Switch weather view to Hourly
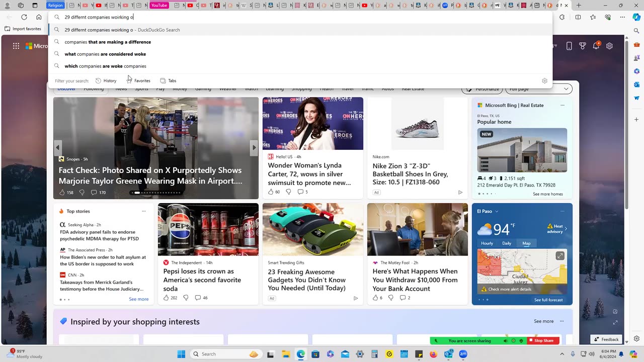The width and height of the screenshot is (644, 362). [x=487, y=243]
